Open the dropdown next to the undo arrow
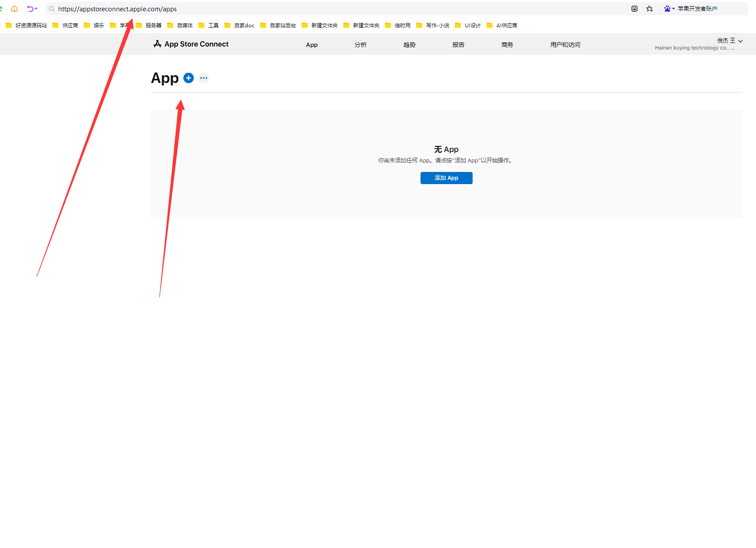This screenshot has height=548, width=756. [x=36, y=9]
